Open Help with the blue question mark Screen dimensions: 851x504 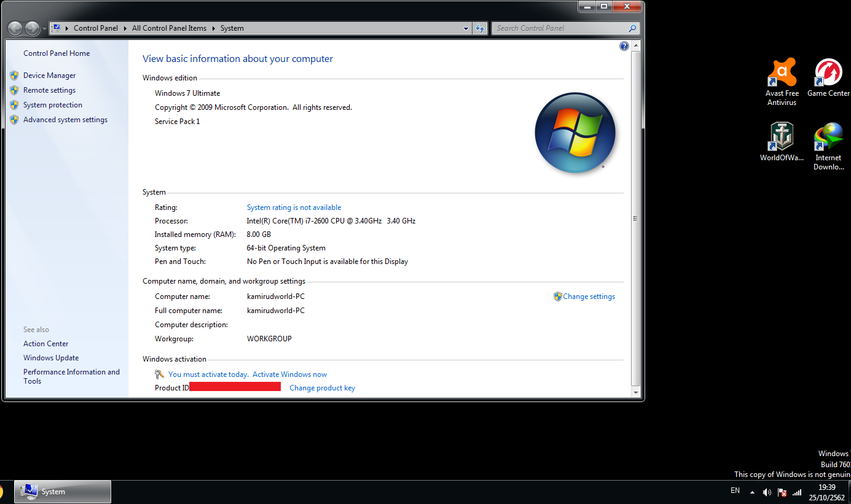tap(624, 46)
